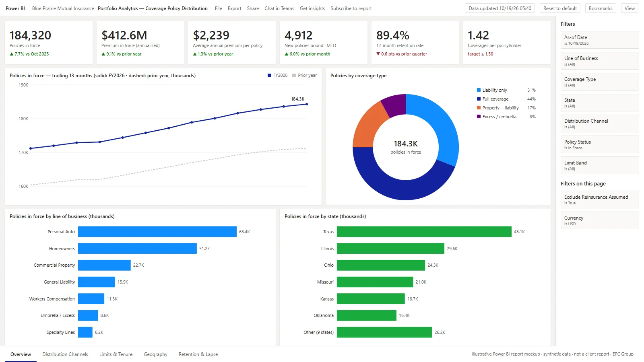Expand the Limit Band filter card
Screen dimensions: 644x362
(x=600, y=165)
